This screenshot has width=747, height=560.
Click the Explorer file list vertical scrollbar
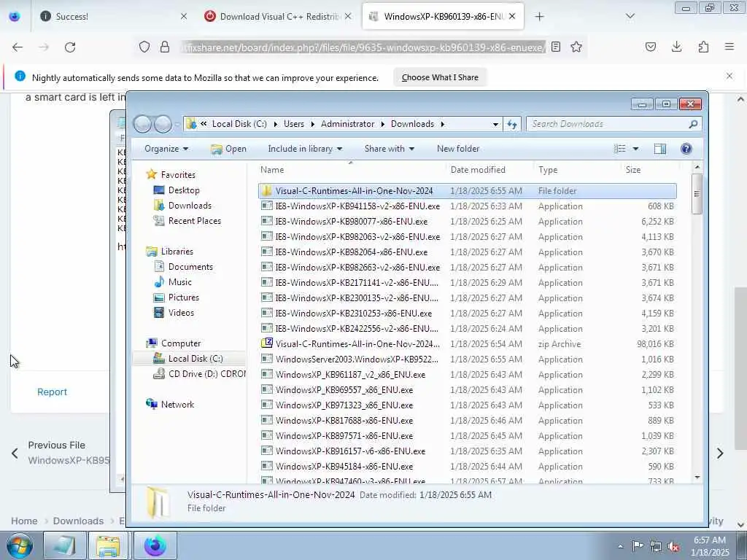(x=697, y=193)
